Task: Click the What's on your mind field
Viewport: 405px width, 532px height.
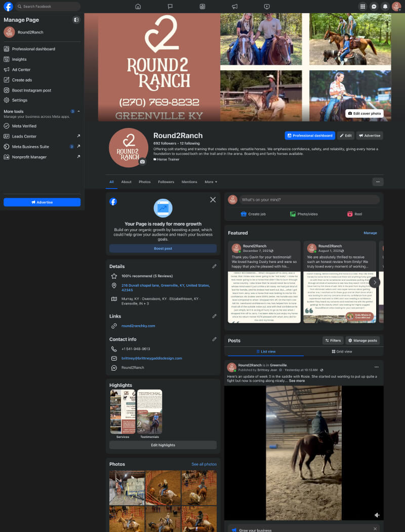Action: 309,200
